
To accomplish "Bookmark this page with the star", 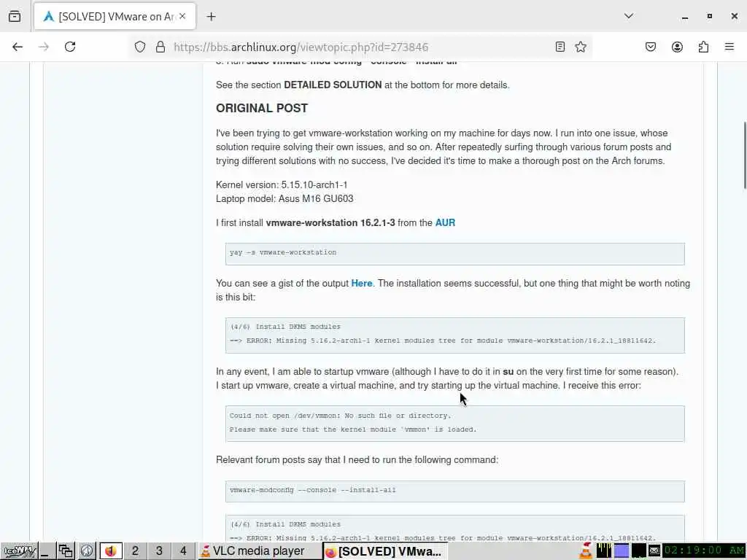I will click(580, 47).
